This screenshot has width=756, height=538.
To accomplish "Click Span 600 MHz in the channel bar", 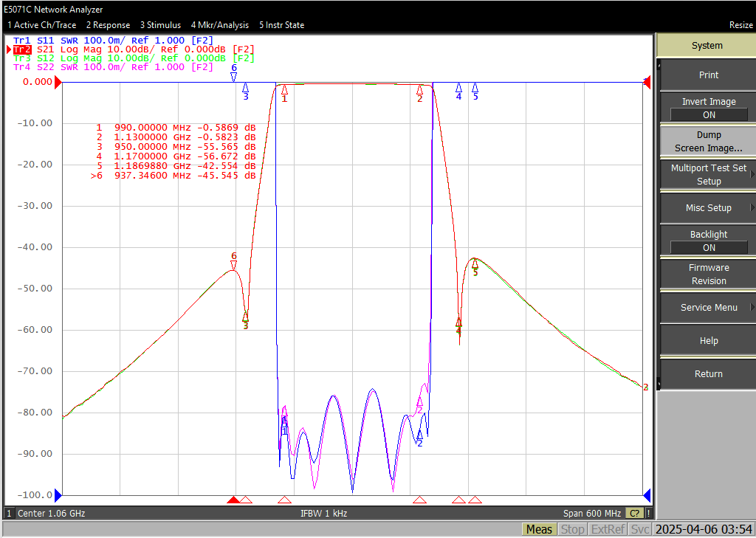I will click(592, 514).
